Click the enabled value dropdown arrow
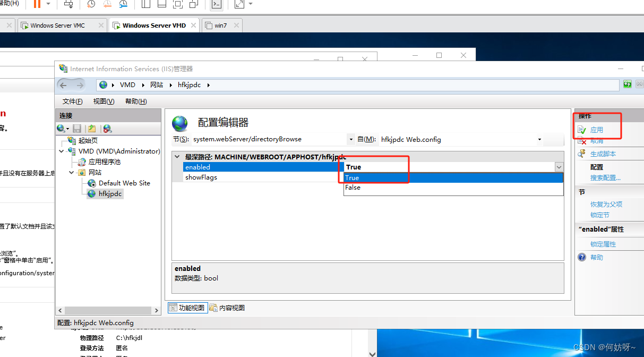The height and width of the screenshot is (357, 644). (559, 167)
